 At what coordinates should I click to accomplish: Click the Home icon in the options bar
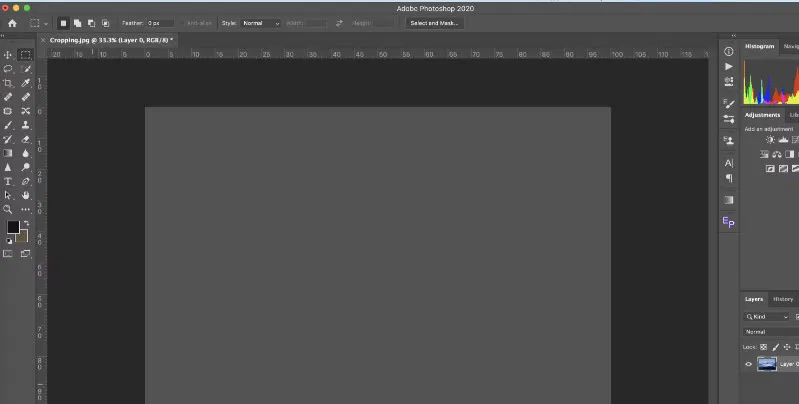(x=12, y=22)
